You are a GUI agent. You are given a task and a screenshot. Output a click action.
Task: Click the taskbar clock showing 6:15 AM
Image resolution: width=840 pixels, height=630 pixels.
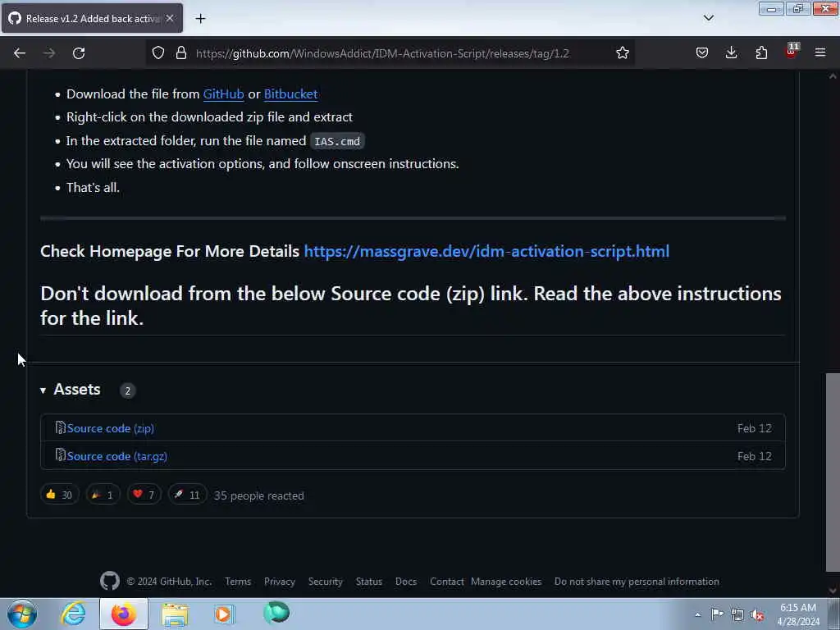[798, 614]
